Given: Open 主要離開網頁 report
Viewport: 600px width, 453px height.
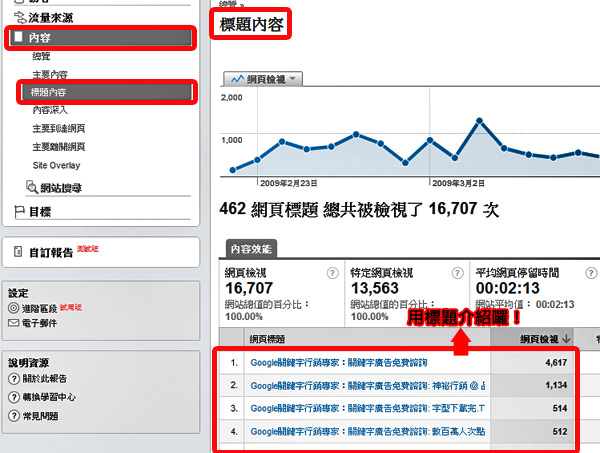Looking at the screenshot, I should click(59, 147).
